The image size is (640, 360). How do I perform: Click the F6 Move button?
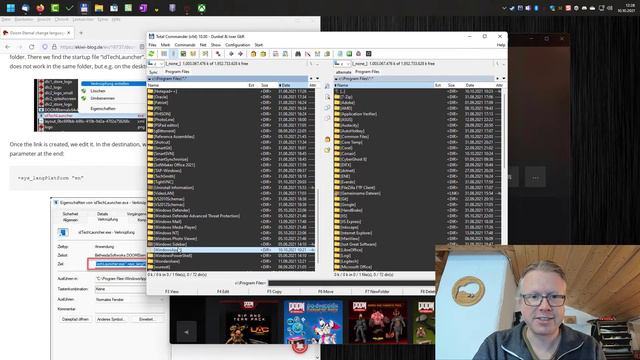point(325,291)
